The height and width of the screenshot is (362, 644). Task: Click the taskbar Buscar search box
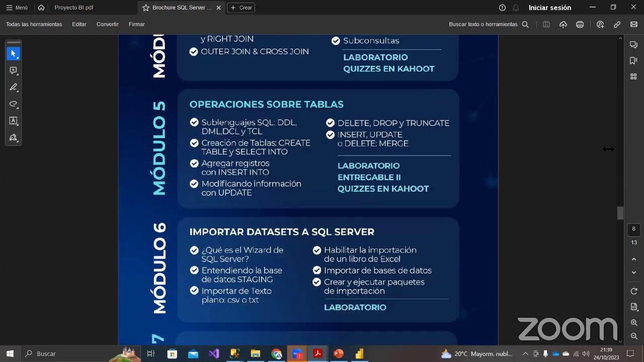tap(80, 353)
